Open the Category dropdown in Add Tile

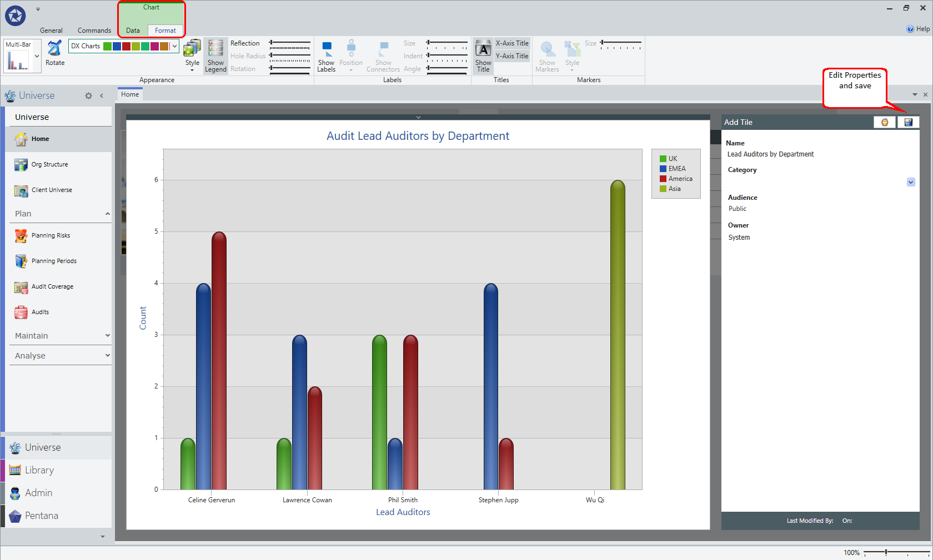click(911, 182)
